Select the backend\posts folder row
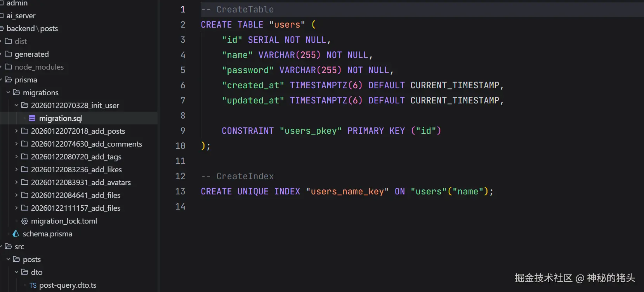 (x=79, y=28)
